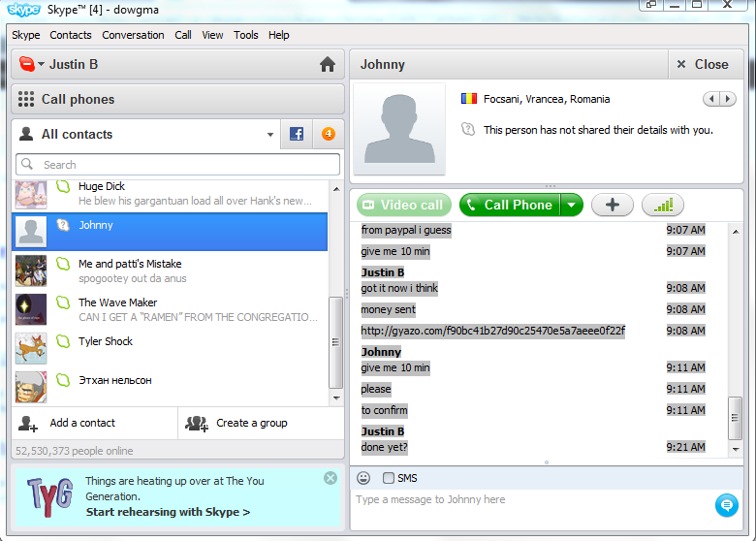Image resolution: width=756 pixels, height=541 pixels.
Task: Click the Skype logo in title bar
Action: click(23, 9)
